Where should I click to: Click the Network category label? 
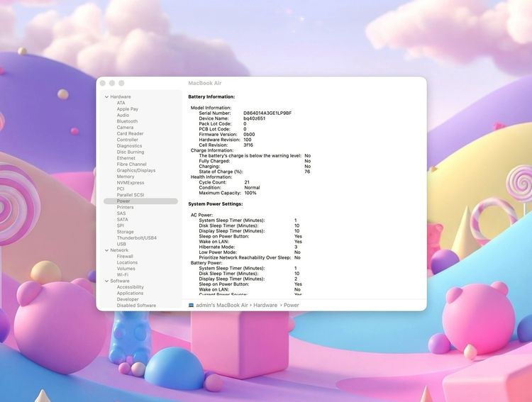pos(119,250)
